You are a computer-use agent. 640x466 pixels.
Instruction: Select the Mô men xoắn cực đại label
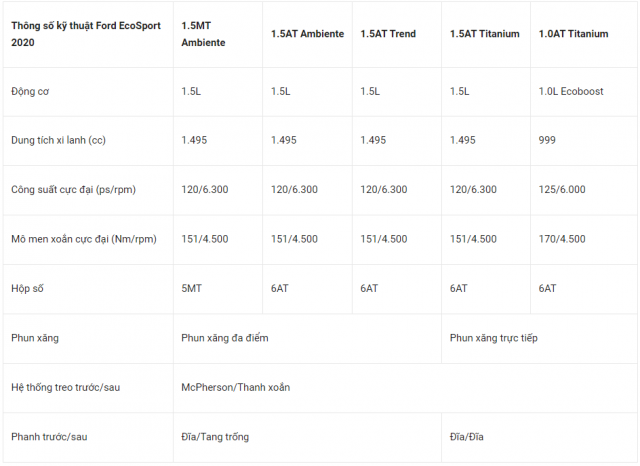[84, 239]
